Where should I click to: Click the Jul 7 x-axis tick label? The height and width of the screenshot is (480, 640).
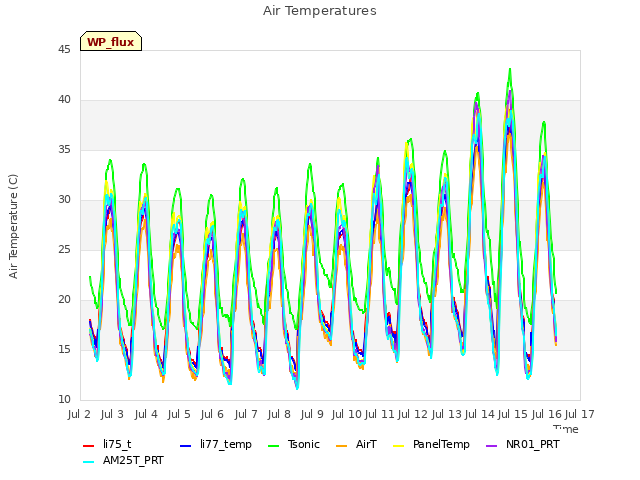(246, 415)
